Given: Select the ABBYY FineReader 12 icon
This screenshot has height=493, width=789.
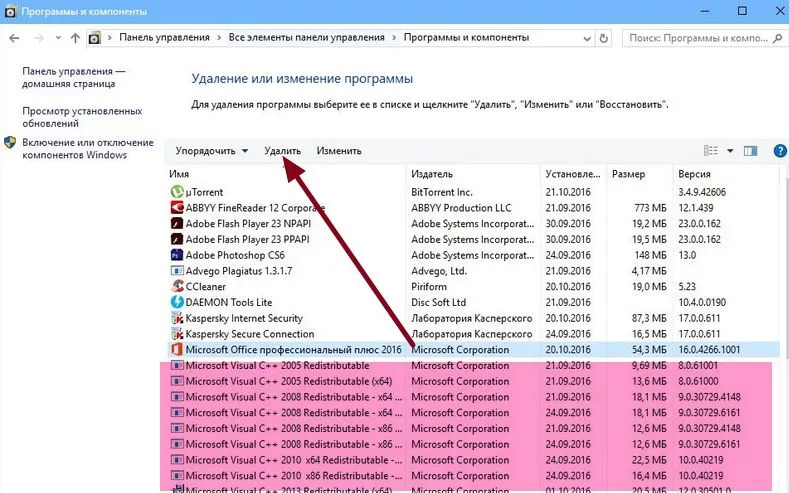Looking at the screenshot, I should click(177, 208).
